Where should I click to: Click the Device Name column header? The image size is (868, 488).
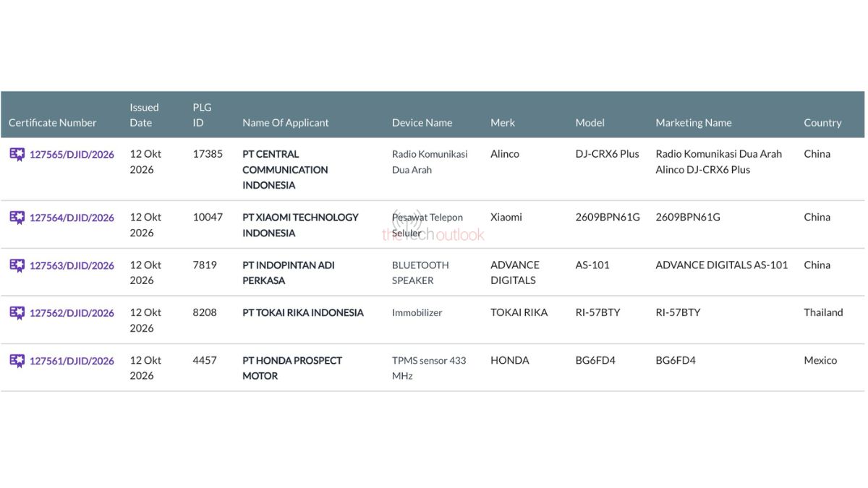(422, 123)
